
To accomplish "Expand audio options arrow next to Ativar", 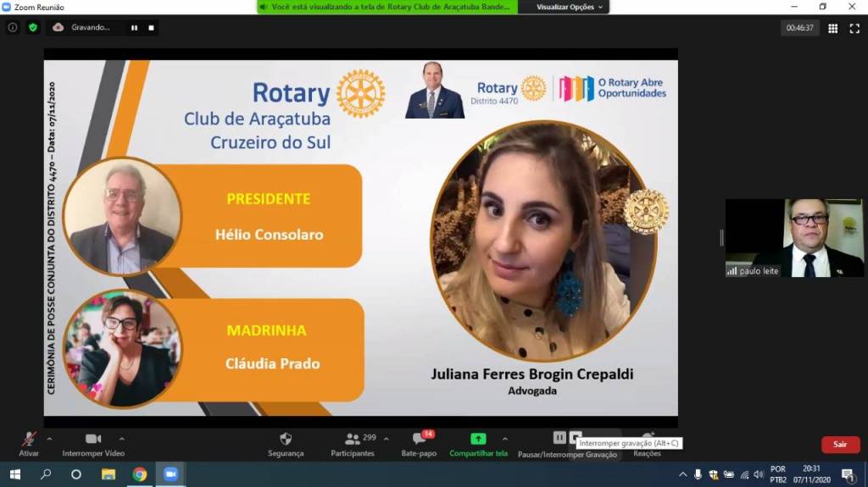I will pos(49,439).
